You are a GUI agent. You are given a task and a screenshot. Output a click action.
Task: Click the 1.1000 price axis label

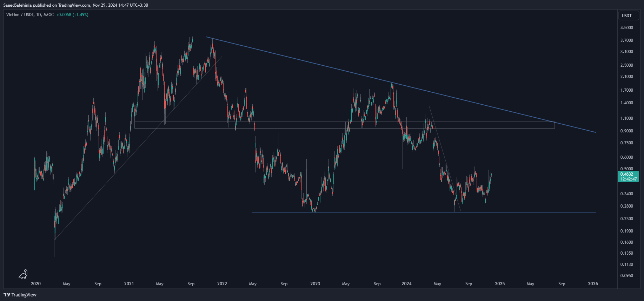pyautogui.click(x=626, y=118)
